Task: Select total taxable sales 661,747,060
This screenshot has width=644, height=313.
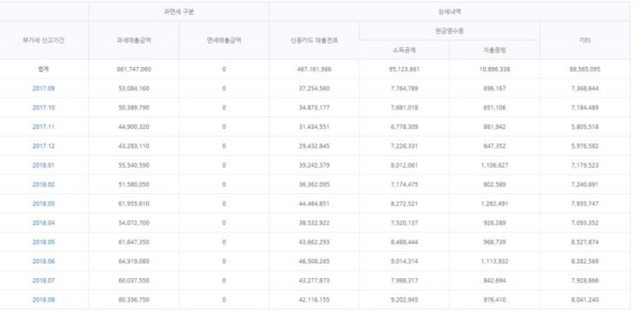Action: click(134, 70)
